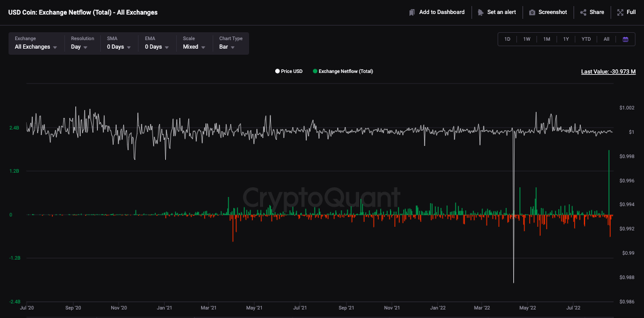Click the large red outflow bar near April '21
This screenshot has height=318, width=644.
coord(233,228)
